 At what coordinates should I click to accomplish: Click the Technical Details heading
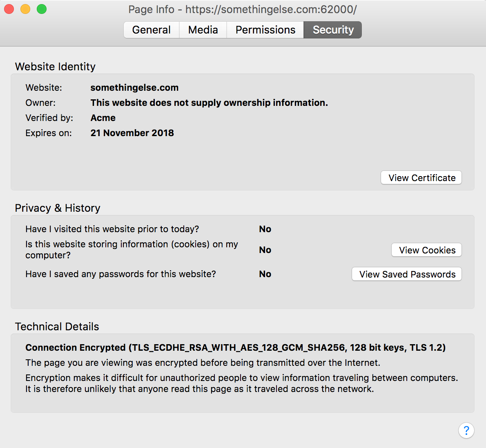[57, 327]
